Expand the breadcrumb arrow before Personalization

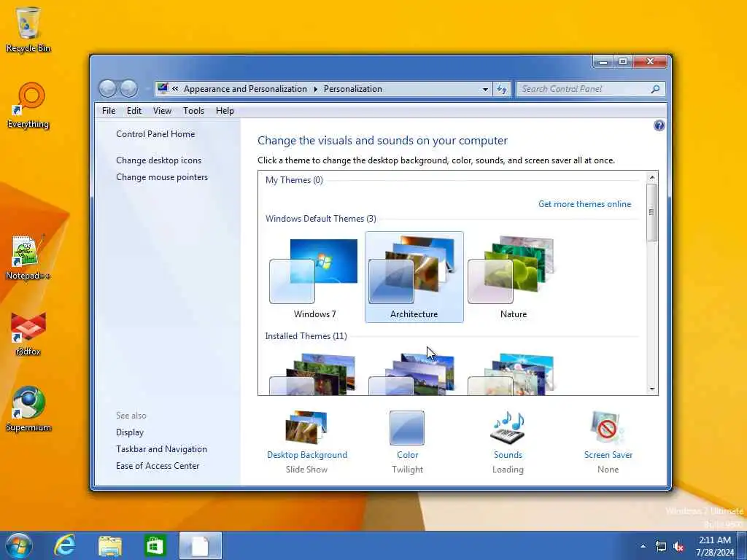(315, 89)
